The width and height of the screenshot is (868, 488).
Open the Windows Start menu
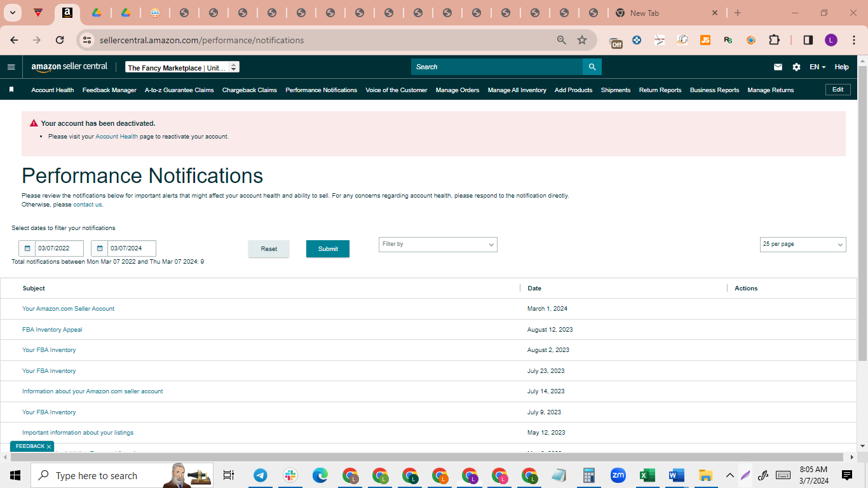[x=15, y=475]
